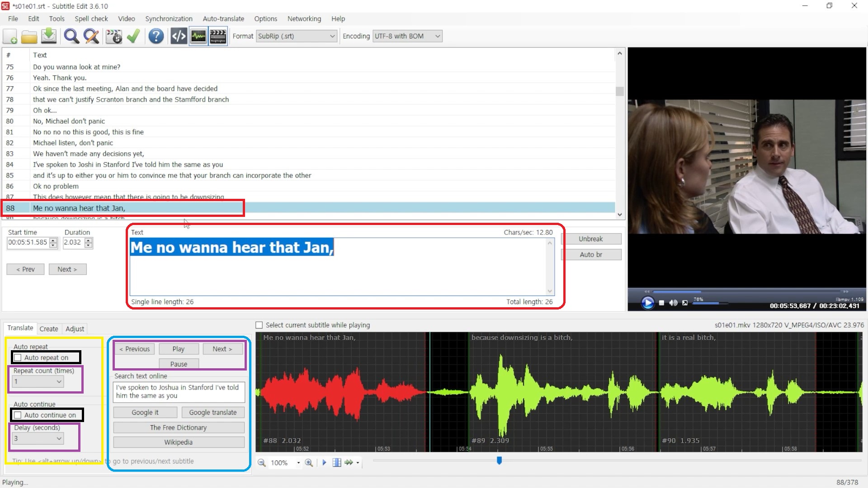Enable Auto continue on checkbox
Screen dimensions: 868x488
(18, 415)
